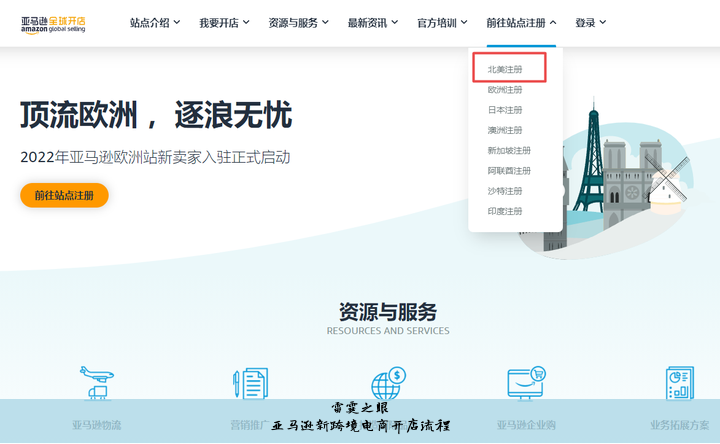Click the 业务拓展方案 chart report icon
Screen dimensions: 720x444
pyautogui.click(x=680, y=383)
